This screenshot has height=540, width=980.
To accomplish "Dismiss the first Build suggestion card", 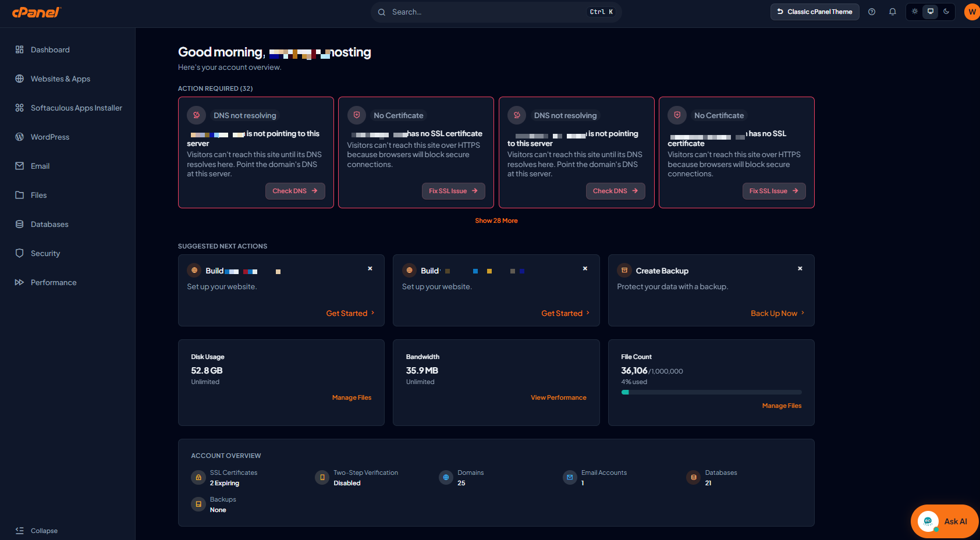I will pos(370,268).
